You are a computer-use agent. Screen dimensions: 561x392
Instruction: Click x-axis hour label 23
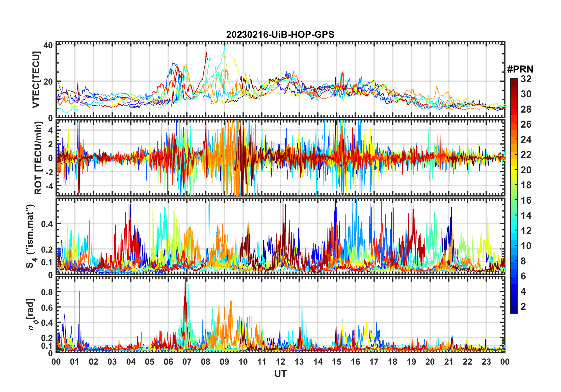(x=486, y=362)
